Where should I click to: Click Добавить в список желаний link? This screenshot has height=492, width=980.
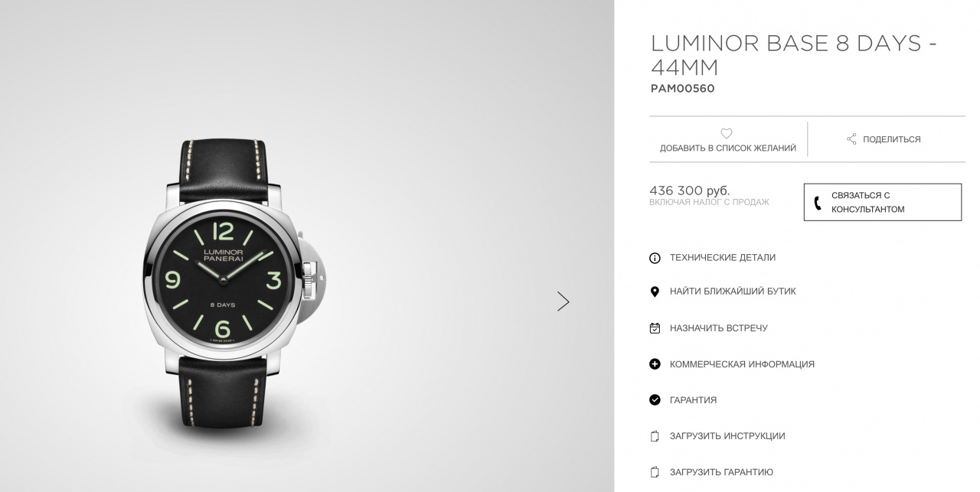coord(728,148)
